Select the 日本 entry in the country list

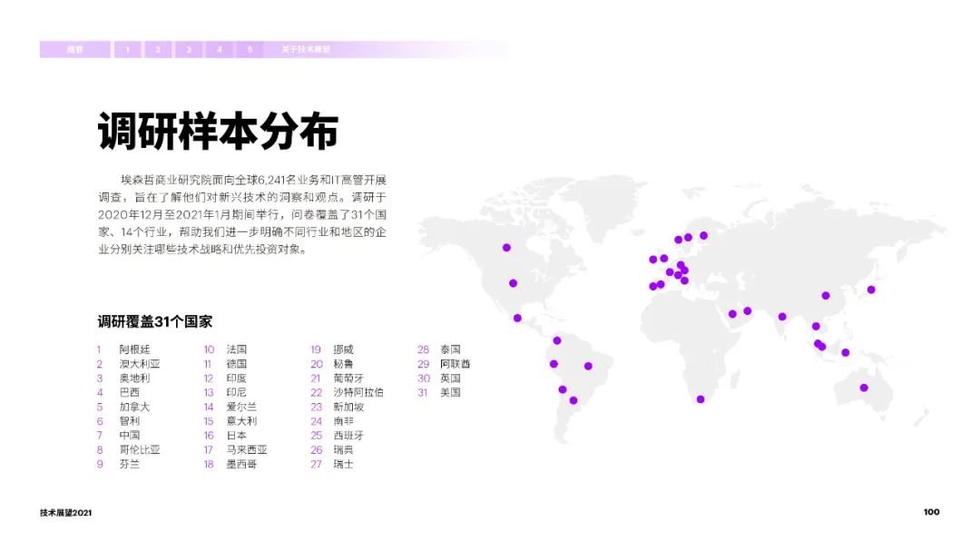236,436
